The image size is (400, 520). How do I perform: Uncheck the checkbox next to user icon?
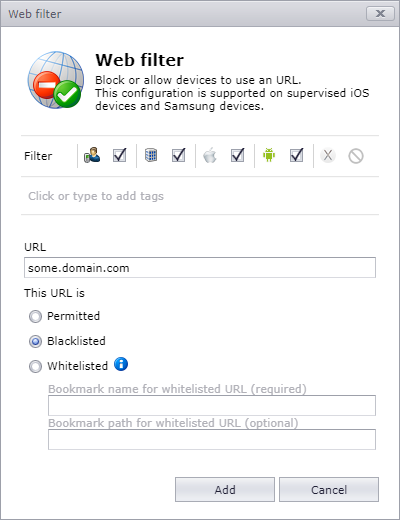pyautogui.click(x=119, y=155)
